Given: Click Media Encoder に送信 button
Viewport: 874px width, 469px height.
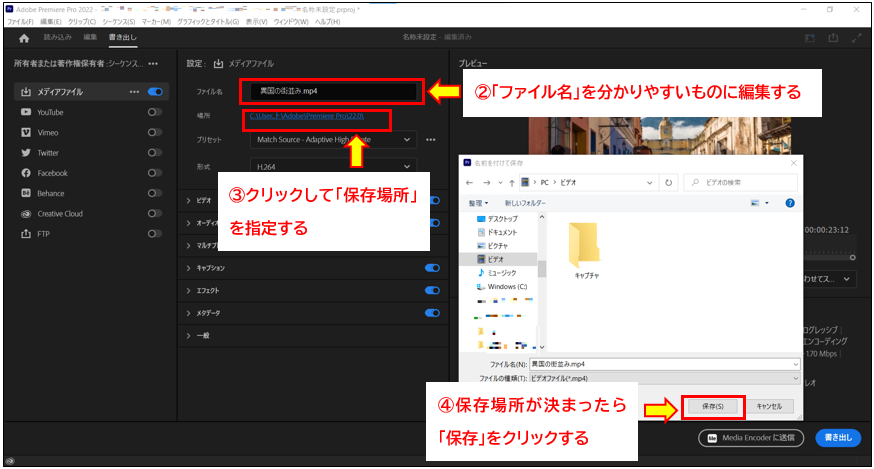Looking at the screenshot, I should pos(751,438).
